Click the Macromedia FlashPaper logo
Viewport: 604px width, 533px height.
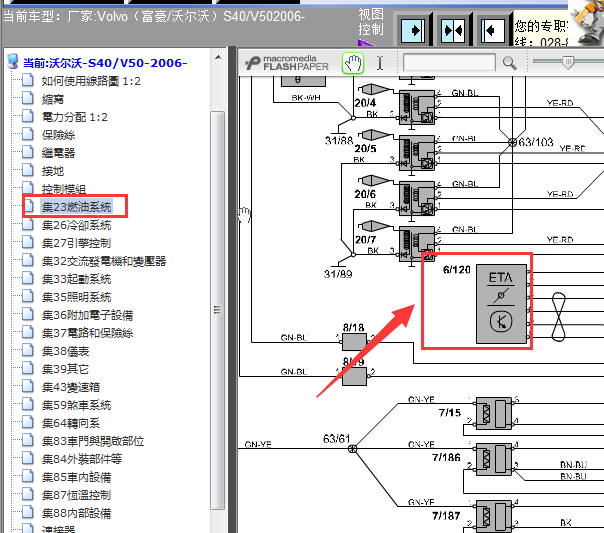coord(287,63)
